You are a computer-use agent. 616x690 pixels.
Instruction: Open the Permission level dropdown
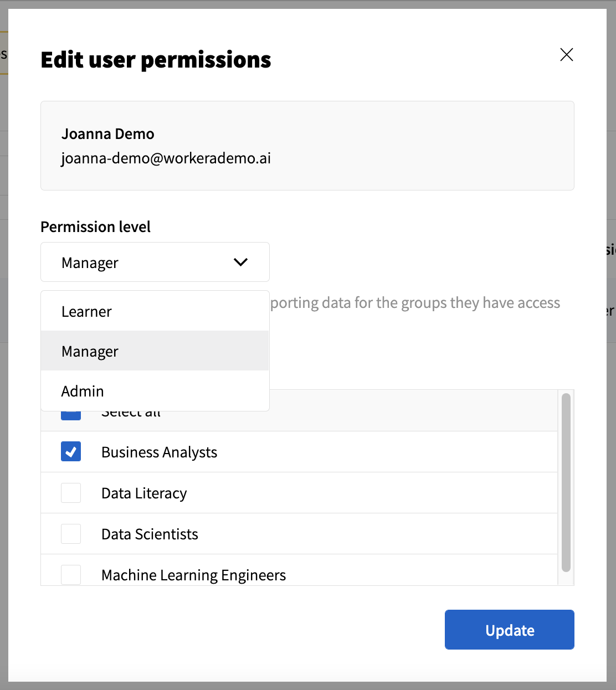[x=155, y=262]
